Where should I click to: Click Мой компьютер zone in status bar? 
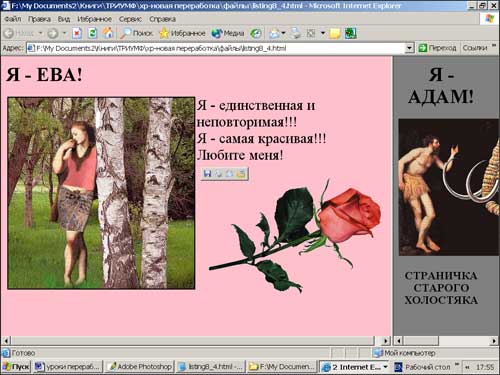point(405,353)
